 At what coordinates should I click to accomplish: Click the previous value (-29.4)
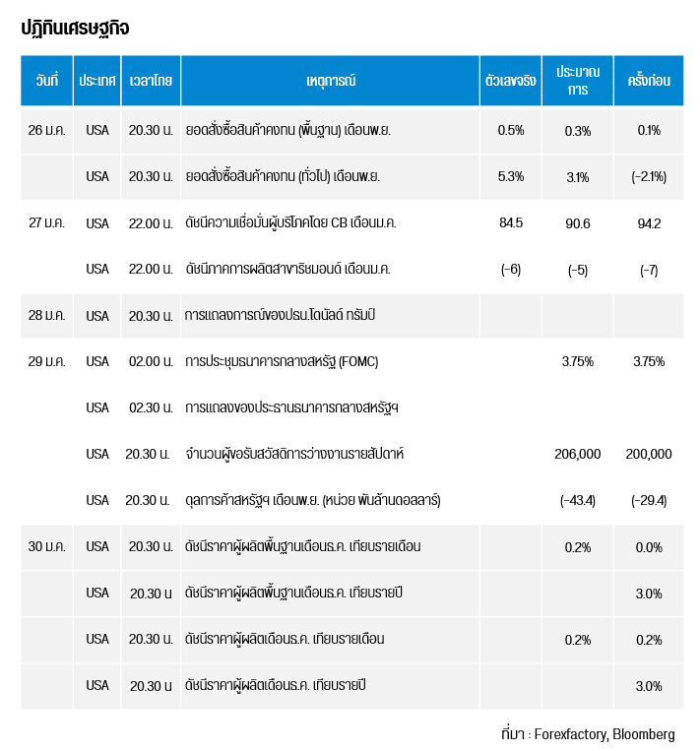coord(649,500)
